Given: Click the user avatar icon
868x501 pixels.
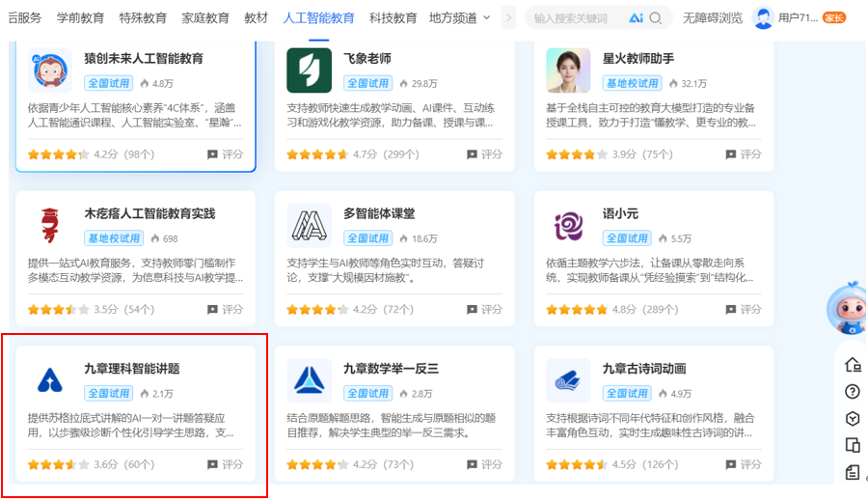Looking at the screenshot, I should point(763,17).
